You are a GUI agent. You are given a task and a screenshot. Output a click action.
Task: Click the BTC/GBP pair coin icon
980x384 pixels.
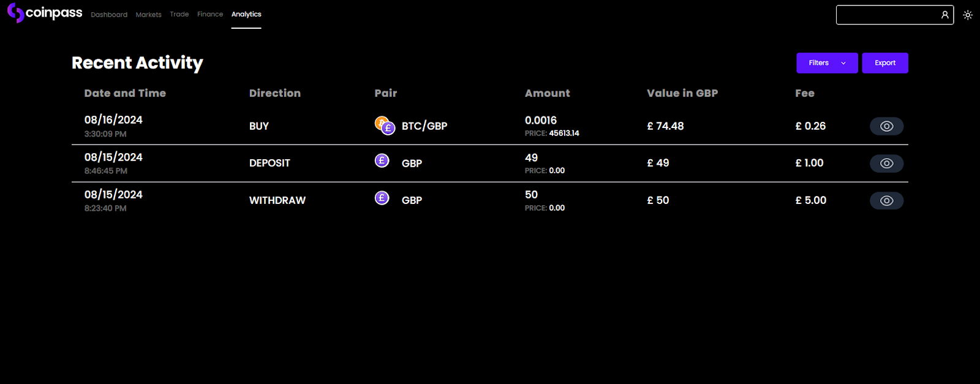(x=385, y=126)
